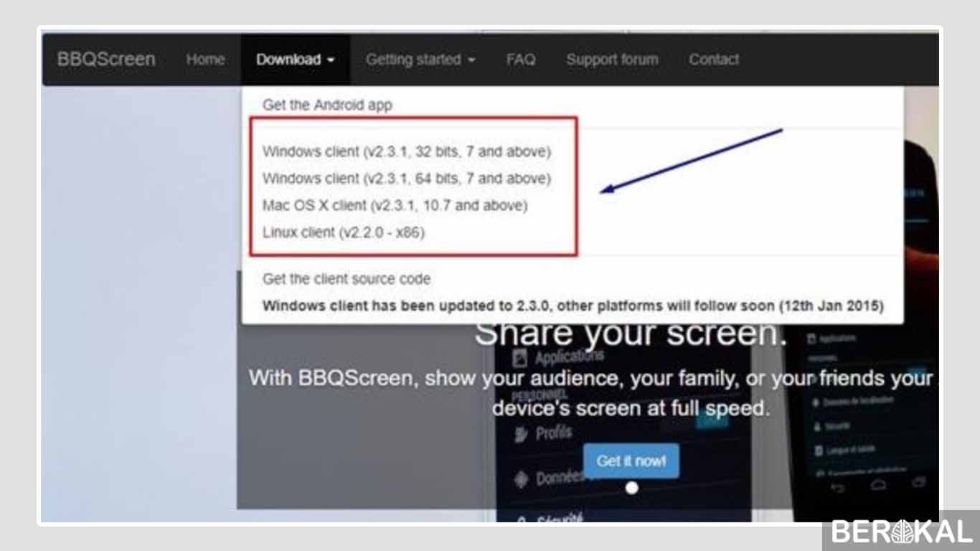Visit the Support forum
980x551 pixels.
(x=612, y=60)
